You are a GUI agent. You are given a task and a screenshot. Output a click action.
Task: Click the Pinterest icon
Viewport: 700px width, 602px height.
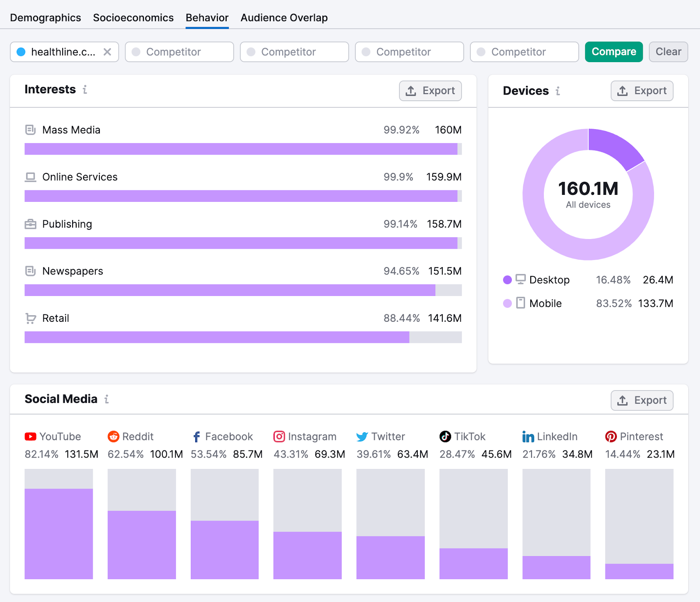pos(611,437)
